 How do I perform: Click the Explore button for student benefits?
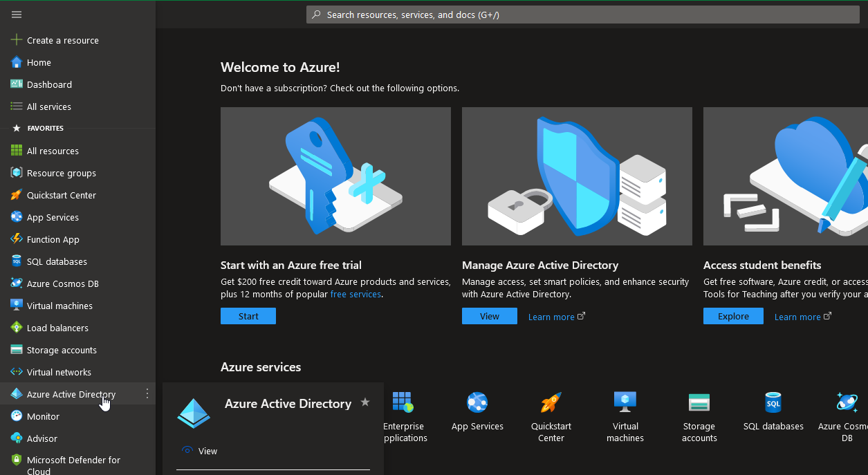tap(733, 316)
